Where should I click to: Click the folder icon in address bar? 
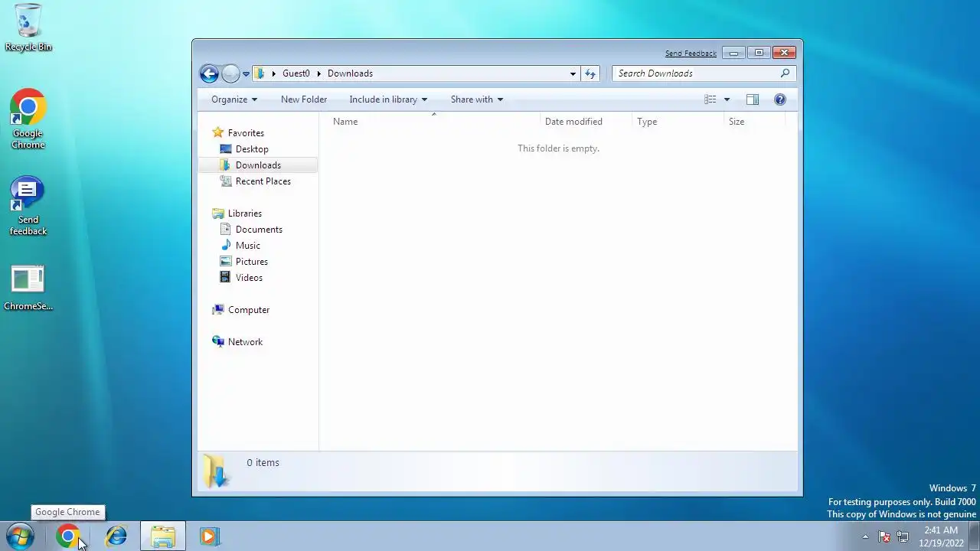click(x=260, y=73)
